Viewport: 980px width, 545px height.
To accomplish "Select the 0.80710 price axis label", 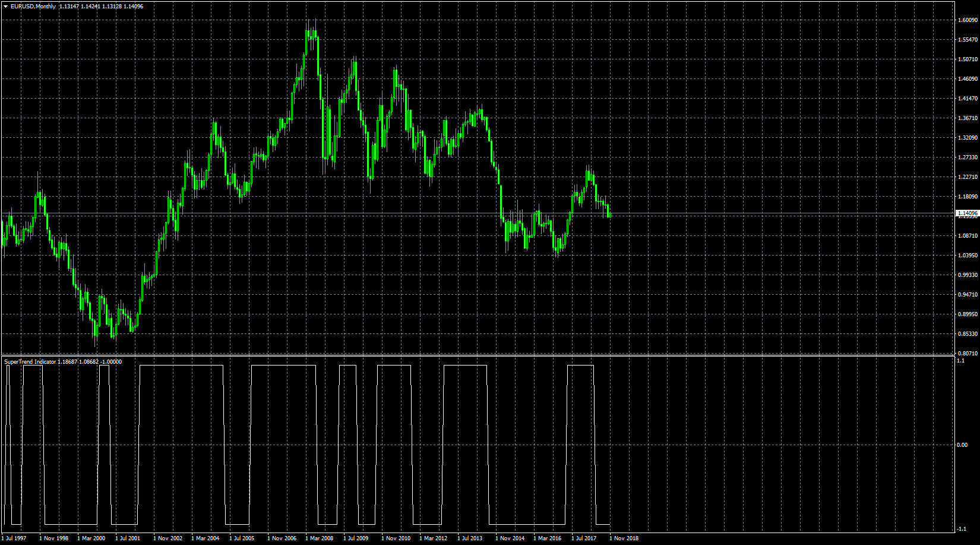I will pyautogui.click(x=968, y=353).
